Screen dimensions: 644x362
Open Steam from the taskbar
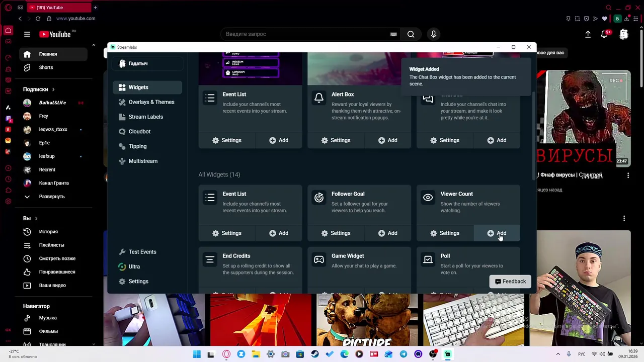[x=315, y=354]
